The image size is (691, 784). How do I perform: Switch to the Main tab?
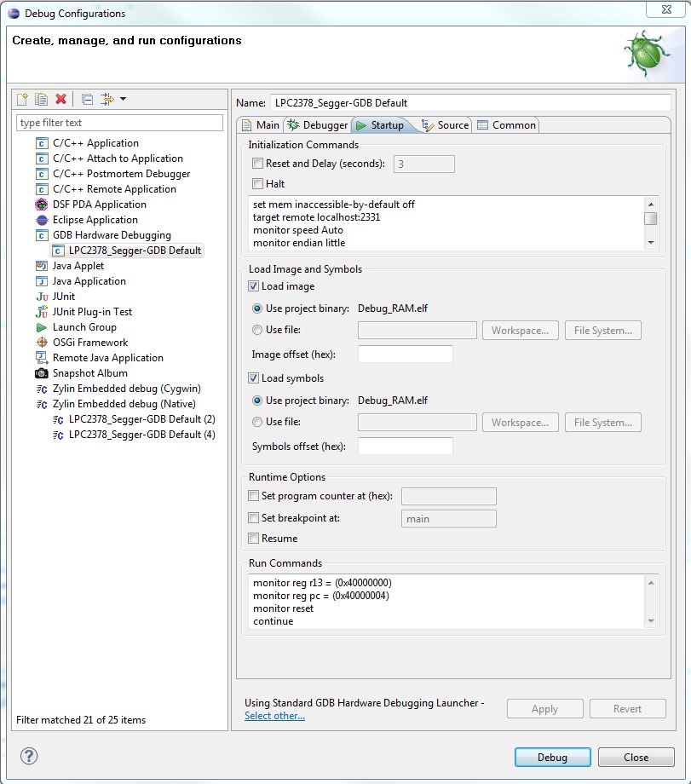tap(261, 125)
